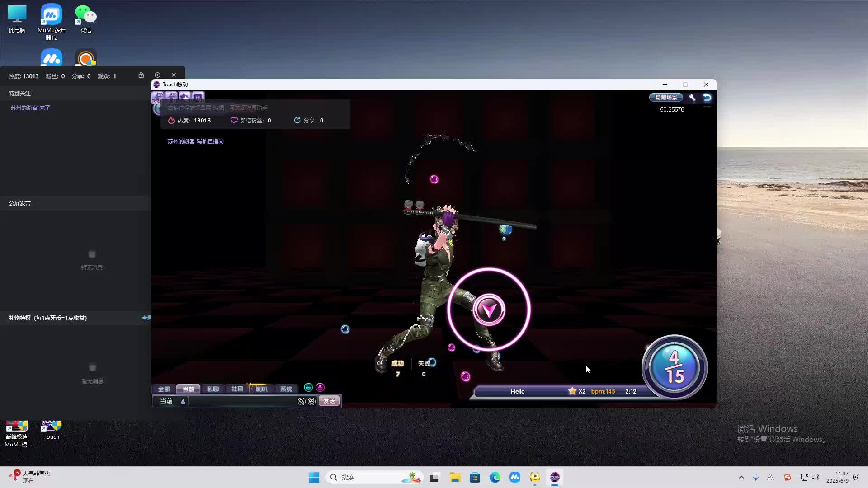Click the magenta stamp icon above chat
868x488 pixels.
pyautogui.click(x=320, y=387)
